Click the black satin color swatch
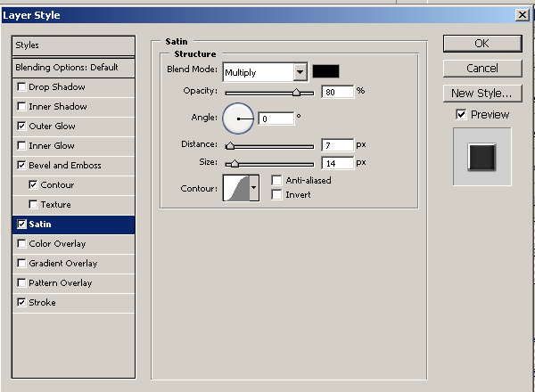The image size is (535, 392). [x=325, y=71]
